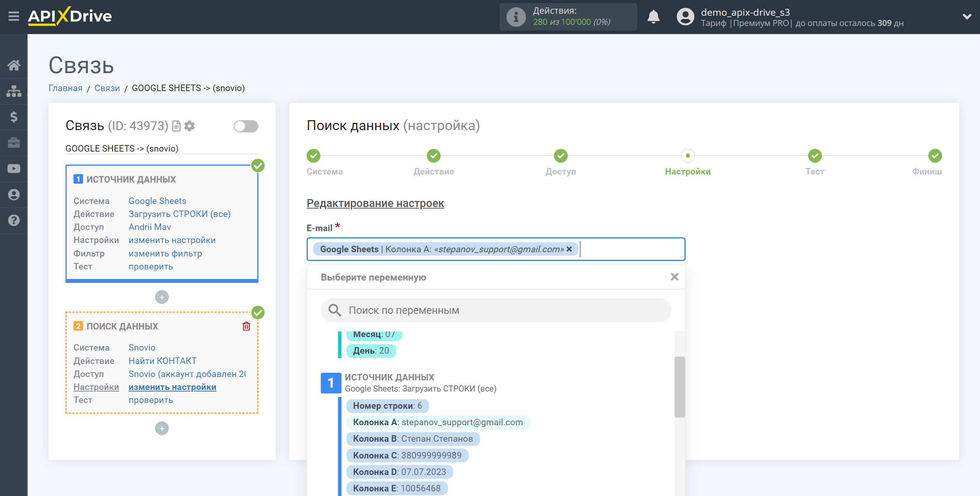Screen dimensions: 980x496
Task: Open the Home sidebar icon
Action: (x=14, y=65)
